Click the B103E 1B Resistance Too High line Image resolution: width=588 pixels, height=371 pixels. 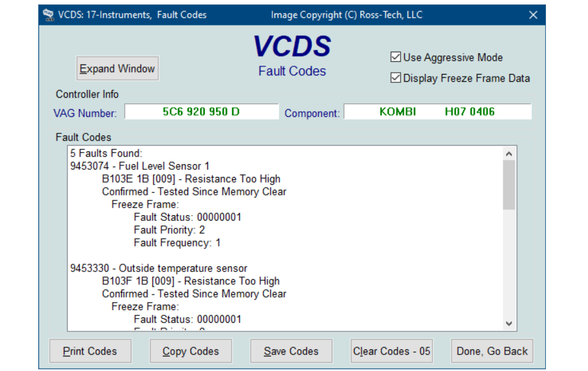pyautogui.click(x=191, y=179)
